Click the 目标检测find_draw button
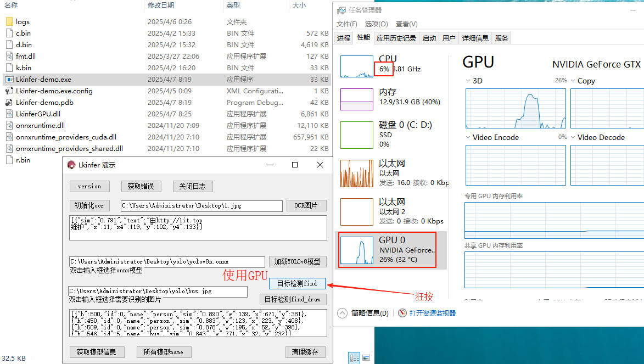 (x=293, y=299)
